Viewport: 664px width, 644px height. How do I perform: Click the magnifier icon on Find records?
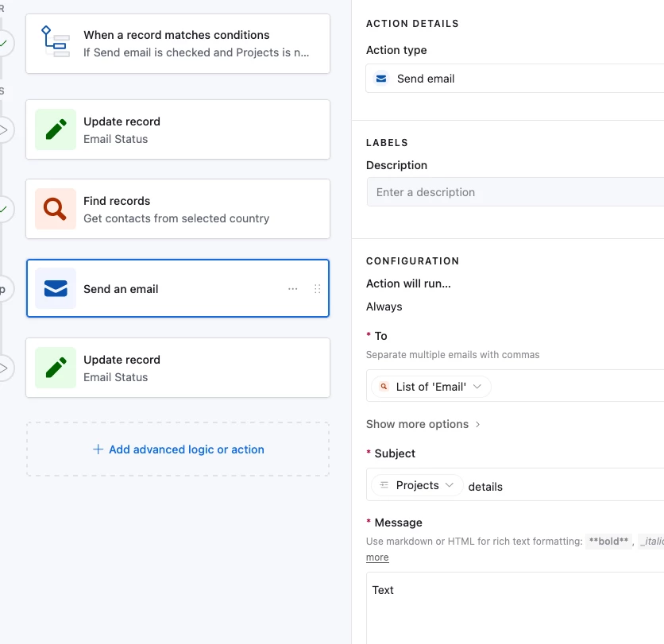coord(56,209)
